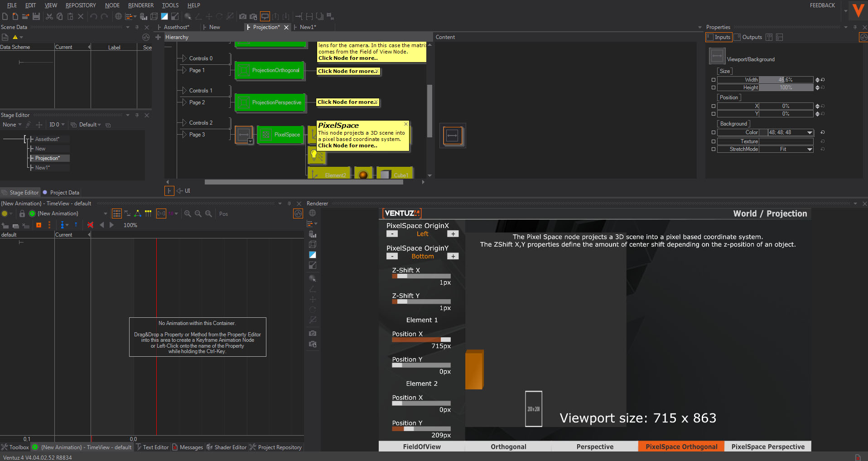Click the Save icon in main toolbar
The width and height of the screenshot is (868, 461).
pos(36,16)
